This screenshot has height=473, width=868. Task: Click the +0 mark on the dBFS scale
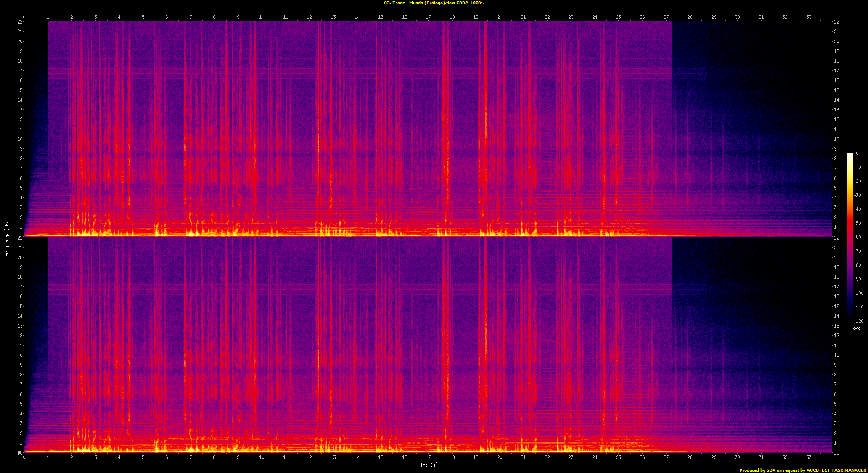click(856, 153)
